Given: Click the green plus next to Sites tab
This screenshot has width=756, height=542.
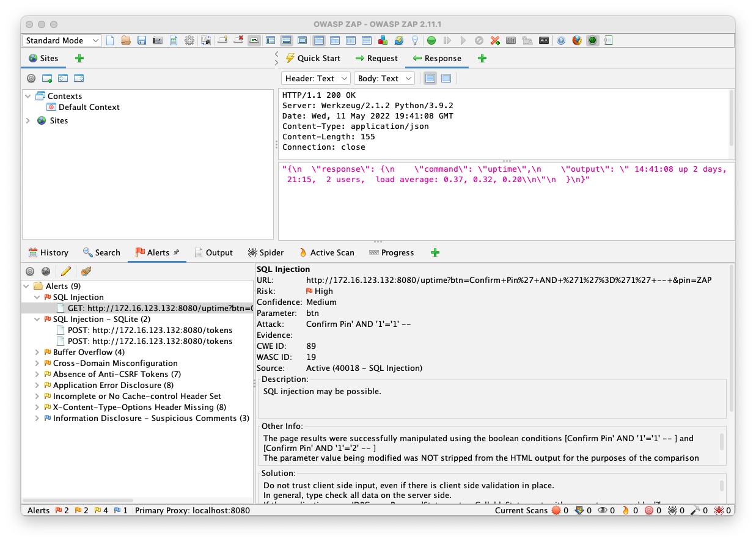Looking at the screenshot, I should [x=79, y=59].
